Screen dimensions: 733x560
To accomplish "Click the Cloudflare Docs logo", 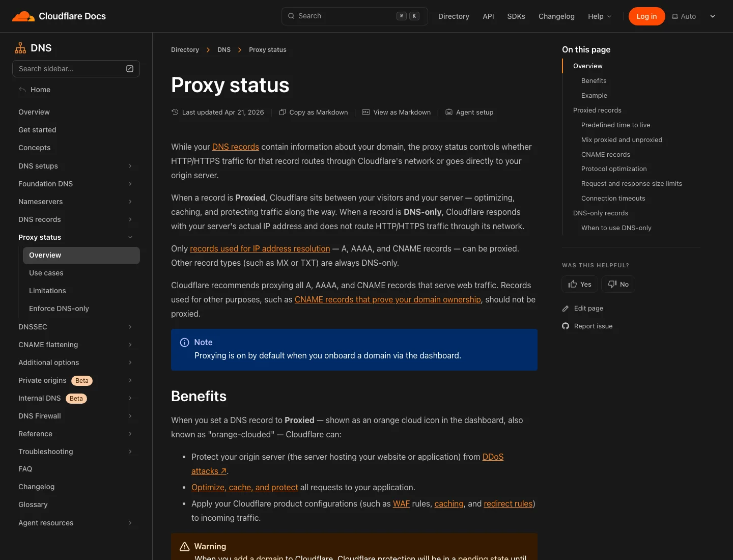I will [59, 16].
